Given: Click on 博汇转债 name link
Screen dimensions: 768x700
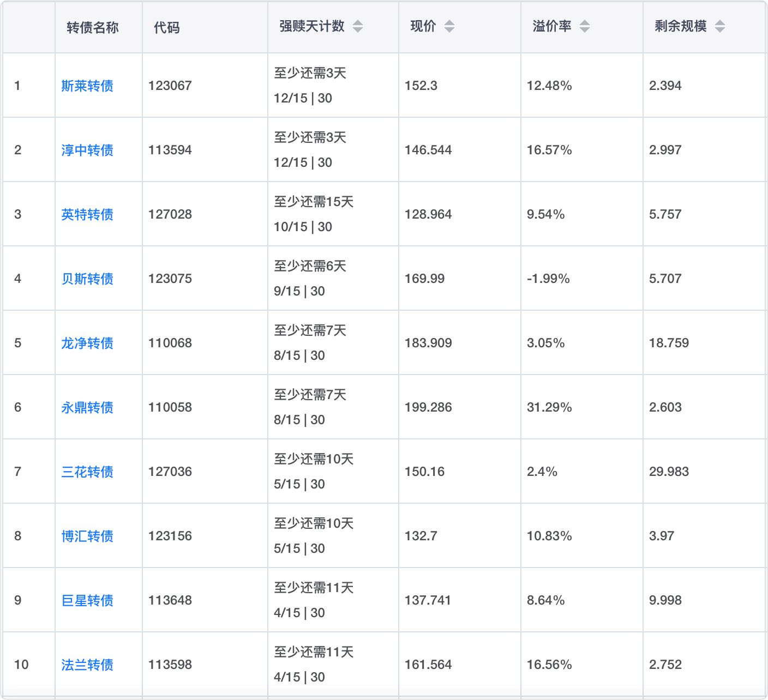Looking at the screenshot, I should tap(87, 536).
